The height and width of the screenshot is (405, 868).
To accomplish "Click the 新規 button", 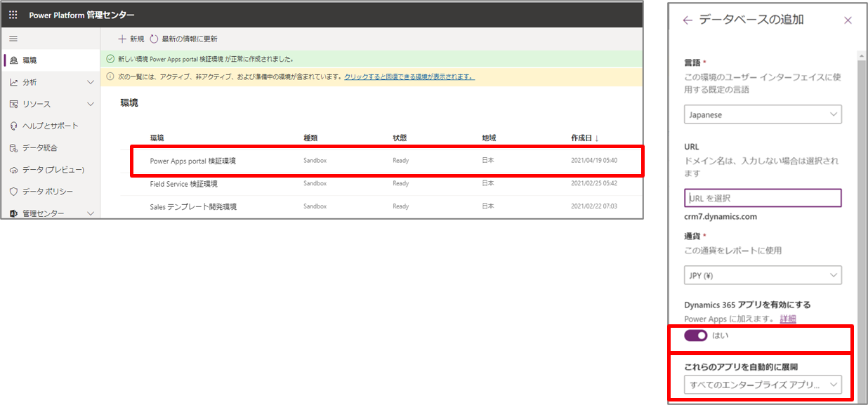I will pyautogui.click(x=131, y=39).
